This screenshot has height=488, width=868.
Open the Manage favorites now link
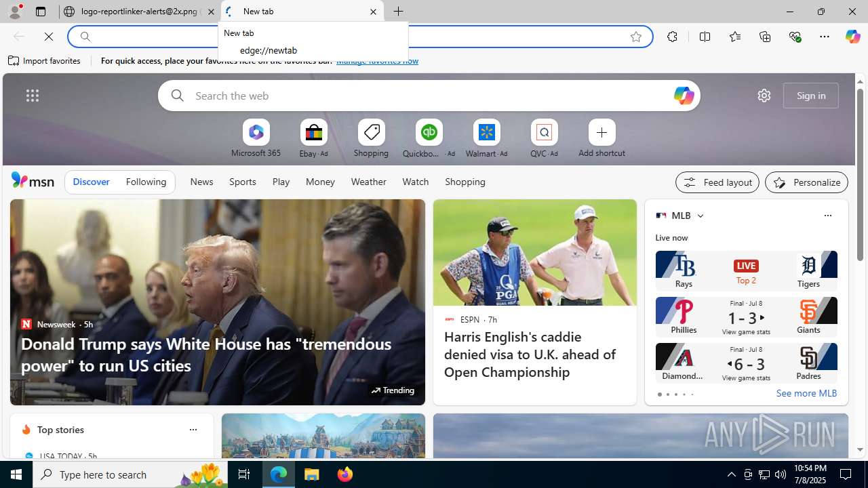point(377,61)
